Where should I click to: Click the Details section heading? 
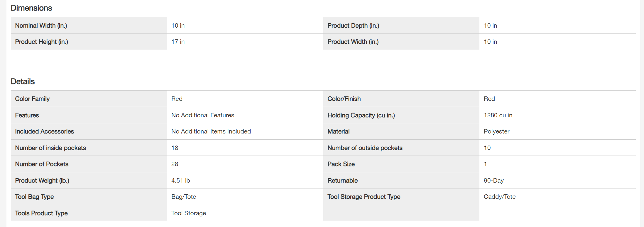pos(23,81)
